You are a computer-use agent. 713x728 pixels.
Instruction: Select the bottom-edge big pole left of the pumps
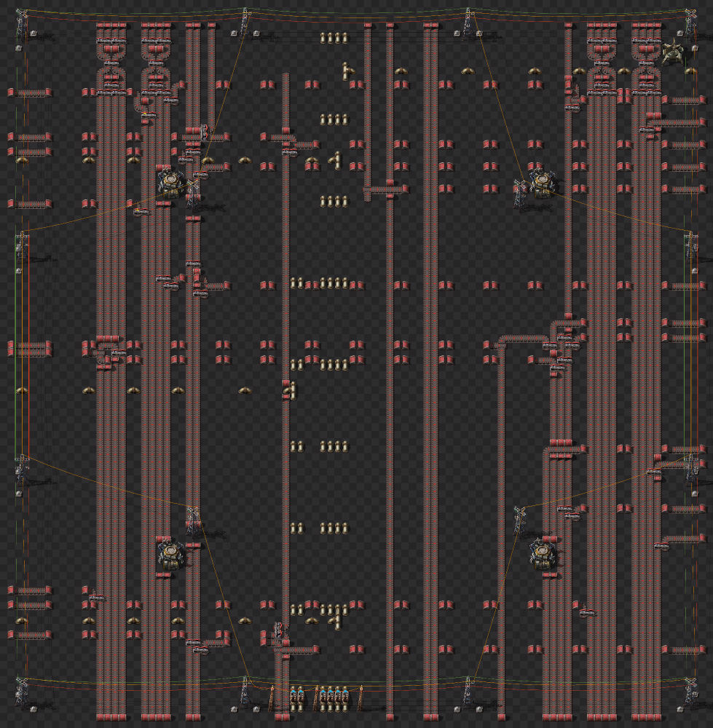click(245, 691)
